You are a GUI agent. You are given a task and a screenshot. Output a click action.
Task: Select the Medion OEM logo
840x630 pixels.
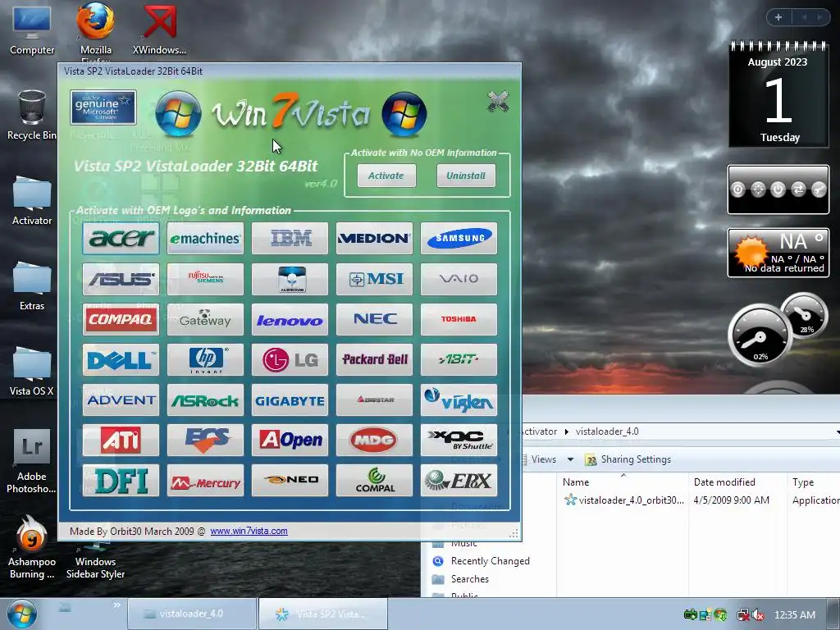pyautogui.click(x=374, y=238)
